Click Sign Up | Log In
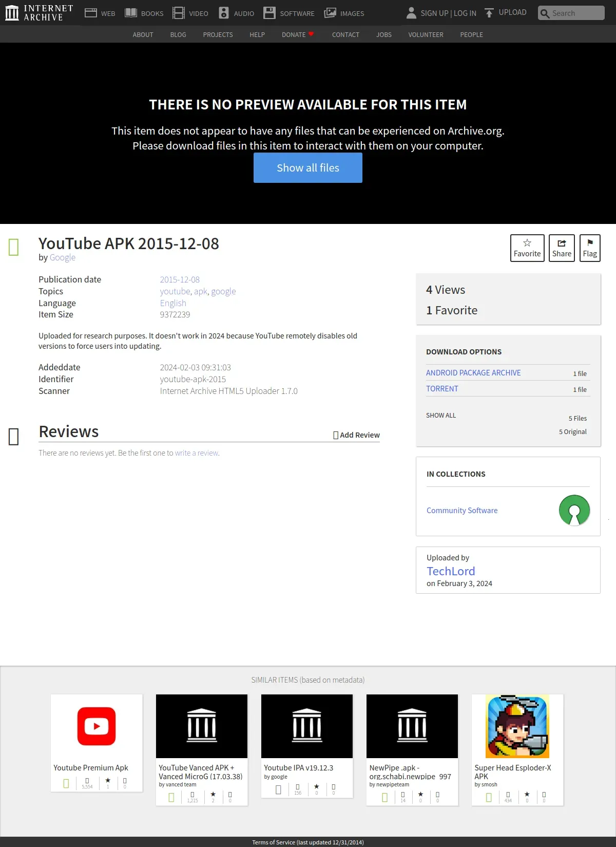Viewport: 616px width, 847px height. coord(448,13)
